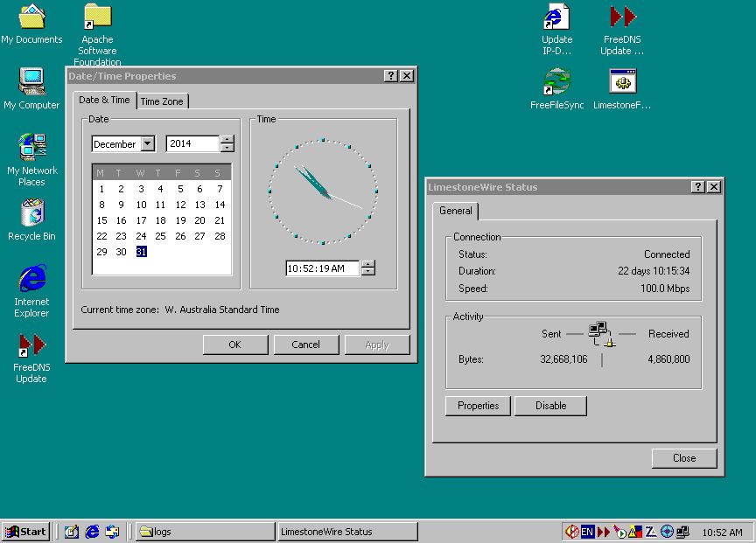This screenshot has width=756, height=543.
Task: Click OK in Date/Time Properties
Action: tap(234, 345)
